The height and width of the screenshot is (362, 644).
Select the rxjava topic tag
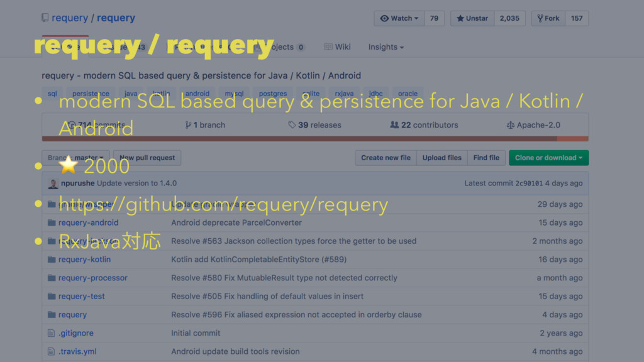pos(344,94)
